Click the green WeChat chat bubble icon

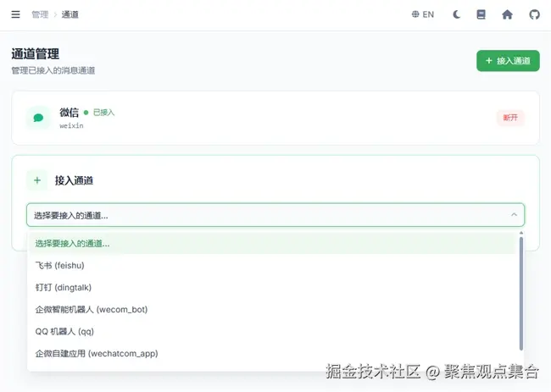coord(38,118)
